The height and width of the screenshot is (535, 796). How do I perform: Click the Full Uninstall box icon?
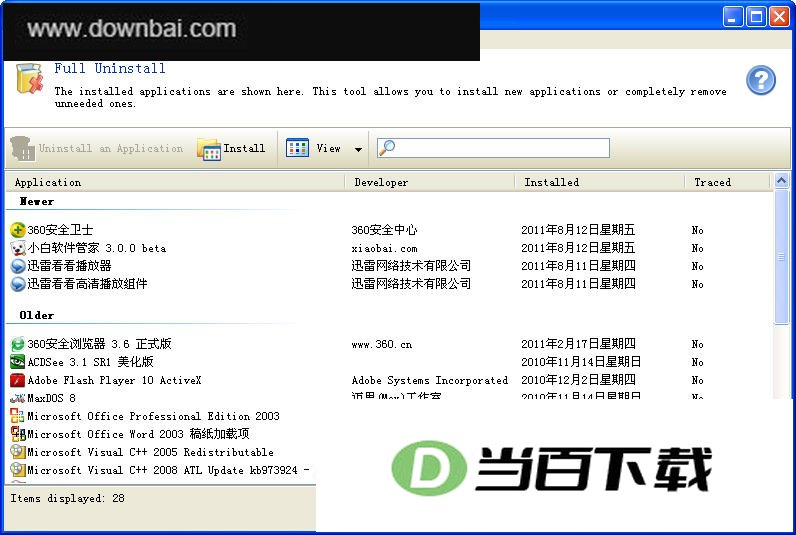29,79
